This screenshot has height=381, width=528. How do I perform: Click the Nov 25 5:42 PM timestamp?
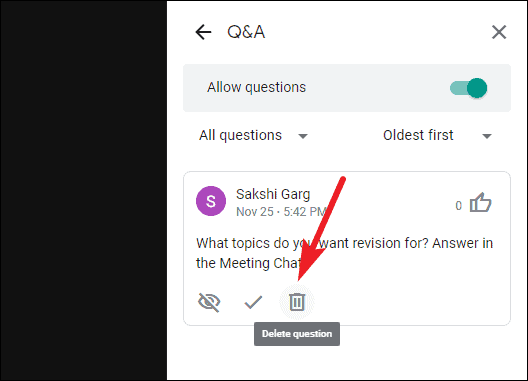click(x=282, y=212)
